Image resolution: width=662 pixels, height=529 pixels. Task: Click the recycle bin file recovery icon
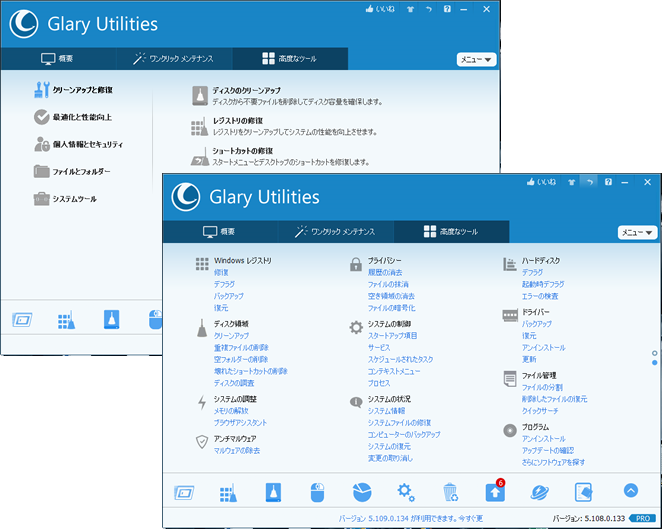pyautogui.click(x=450, y=492)
